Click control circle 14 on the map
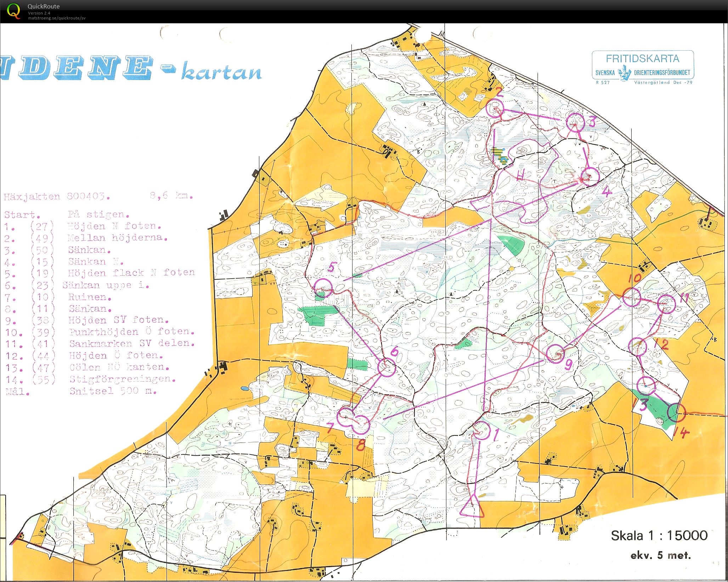 [x=677, y=412]
